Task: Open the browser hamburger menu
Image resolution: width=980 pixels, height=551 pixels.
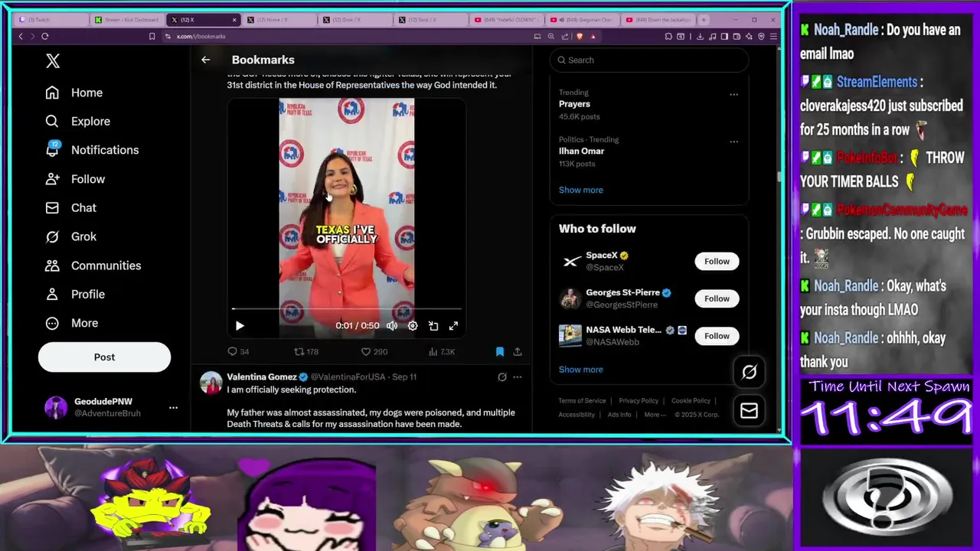Action: pyautogui.click(x=773, y=36)
